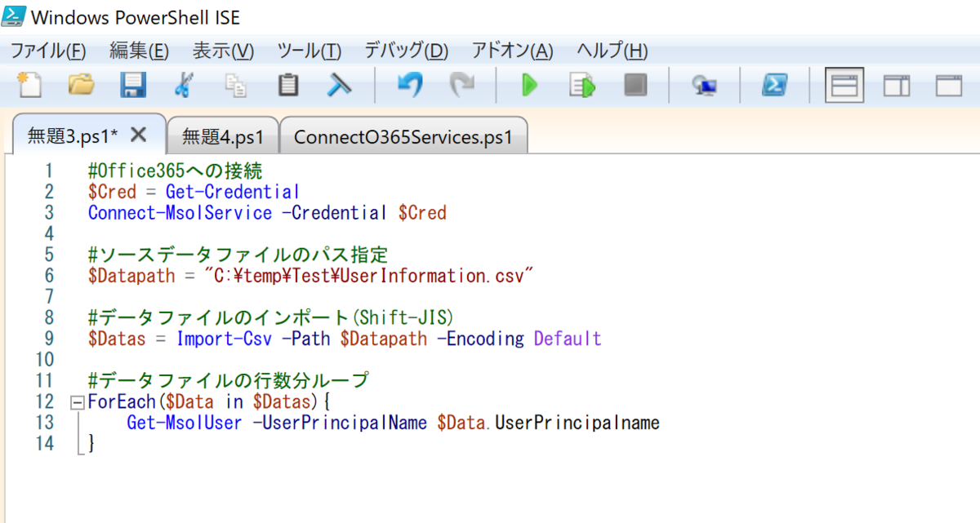The image size is (980, 523).
Task: Run selection icon
Action: (582, 85)
